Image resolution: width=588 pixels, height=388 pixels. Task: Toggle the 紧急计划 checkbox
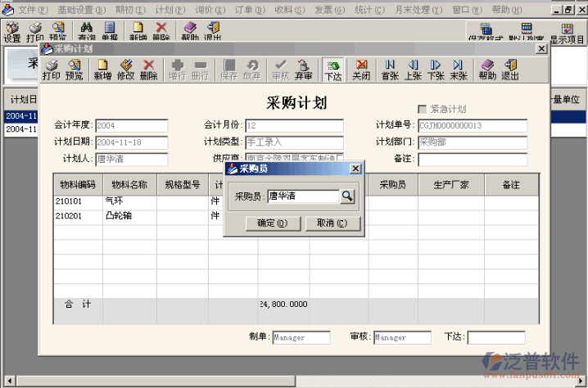coord(423,109)
